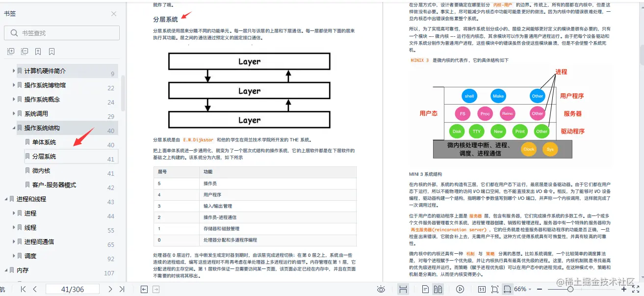
Task: Start the slideshow playback mode
Action: point(460,289)
